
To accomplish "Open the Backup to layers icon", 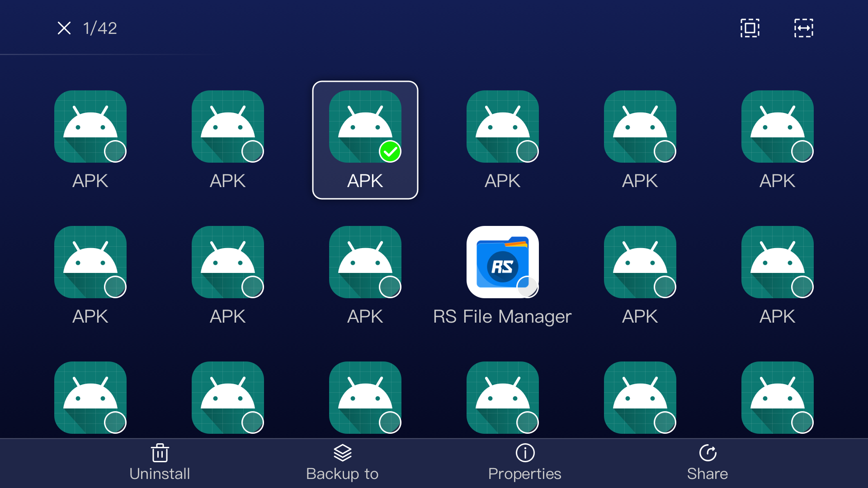I will coord(342,452).
